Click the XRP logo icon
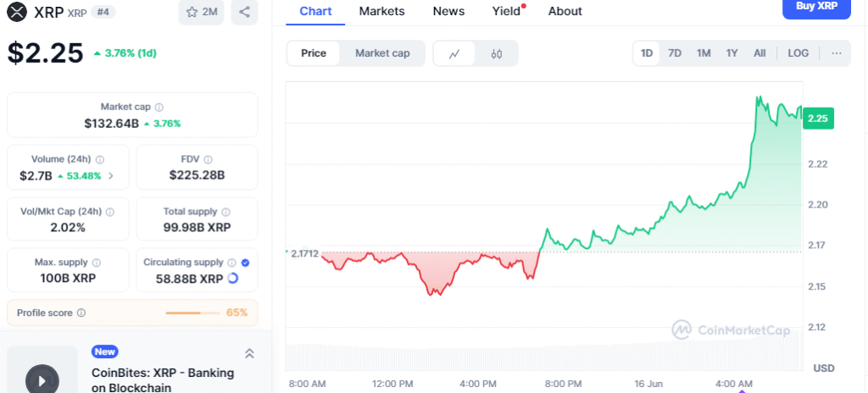The image size is (868, 393). tap(19, 12)
